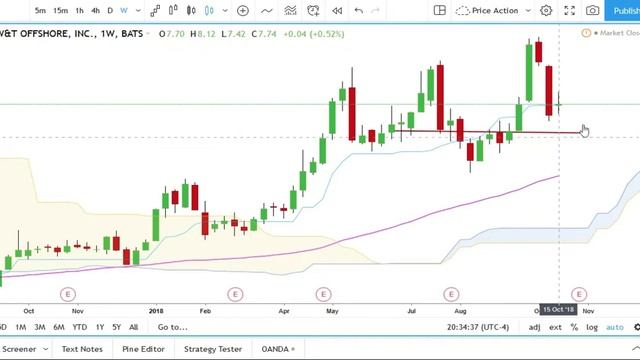This screenshot has width=640, height=360.
Task: Toggle ext extended hours
Action: (555, 327)
